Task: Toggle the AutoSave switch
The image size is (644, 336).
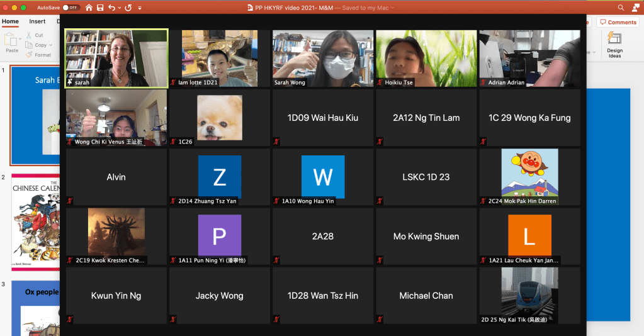Action: tap(71, 8)
